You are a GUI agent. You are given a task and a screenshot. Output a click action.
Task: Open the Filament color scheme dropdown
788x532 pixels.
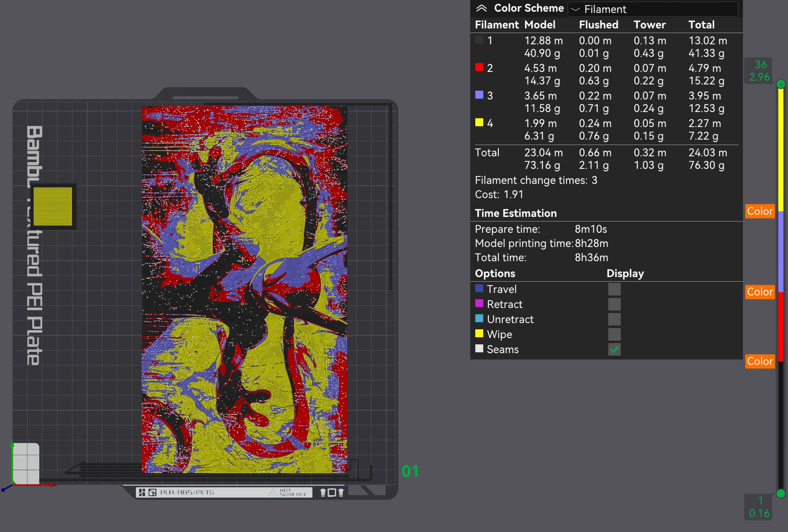[653, 9]
